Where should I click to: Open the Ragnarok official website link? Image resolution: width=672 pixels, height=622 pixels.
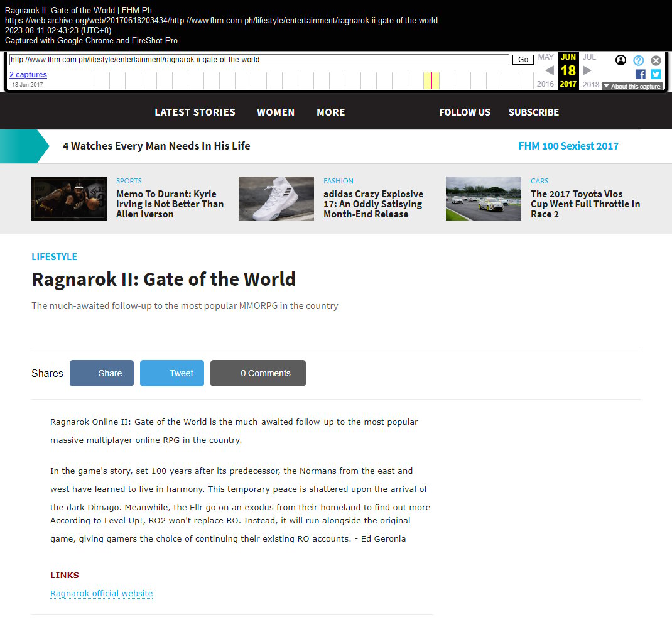pos(102,593)
